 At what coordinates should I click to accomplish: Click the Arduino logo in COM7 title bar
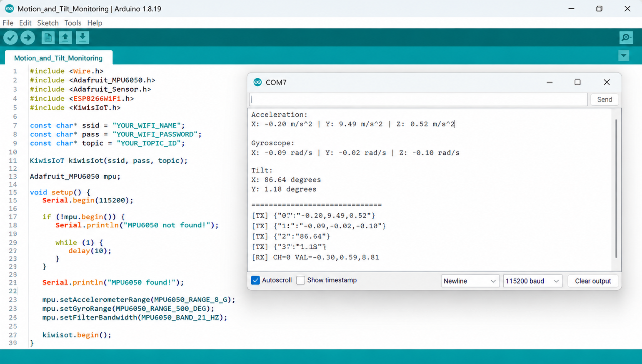click(257, 82)
